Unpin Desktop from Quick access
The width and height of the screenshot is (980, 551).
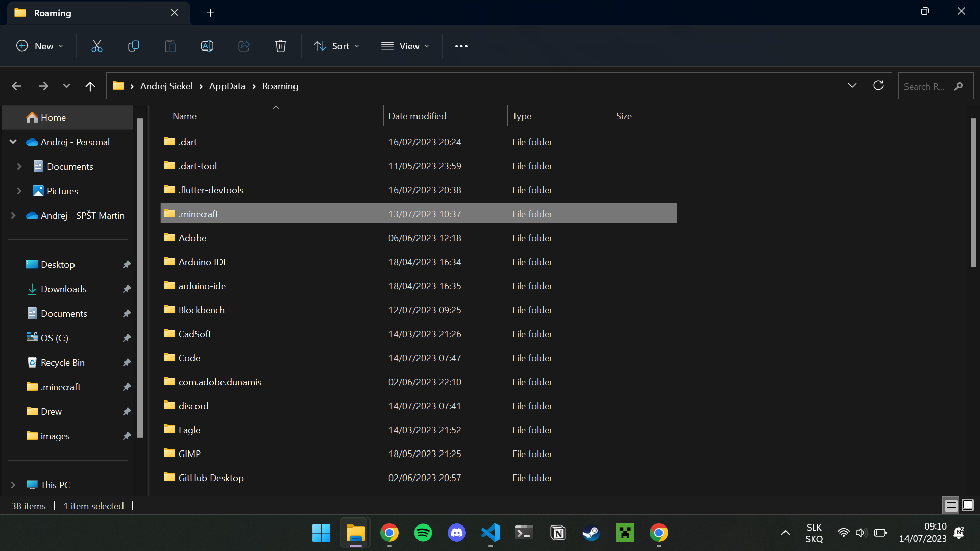(127, 264)
